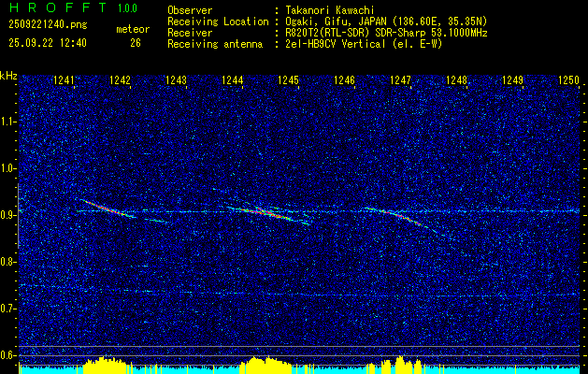This screenshot has width=588, height=374.
Task: Click the 1241 time marker
Action: point(65,79)
